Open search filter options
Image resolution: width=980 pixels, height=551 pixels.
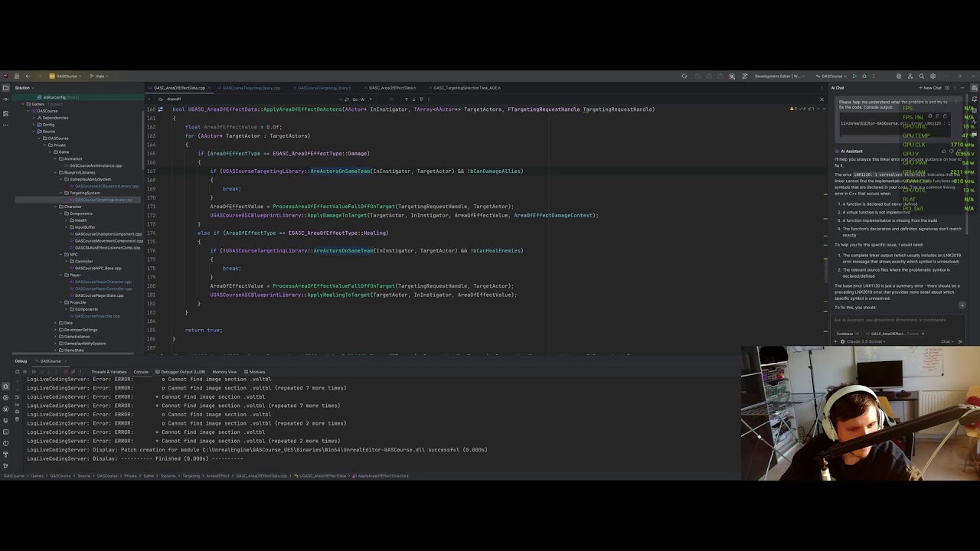(421, 99)
